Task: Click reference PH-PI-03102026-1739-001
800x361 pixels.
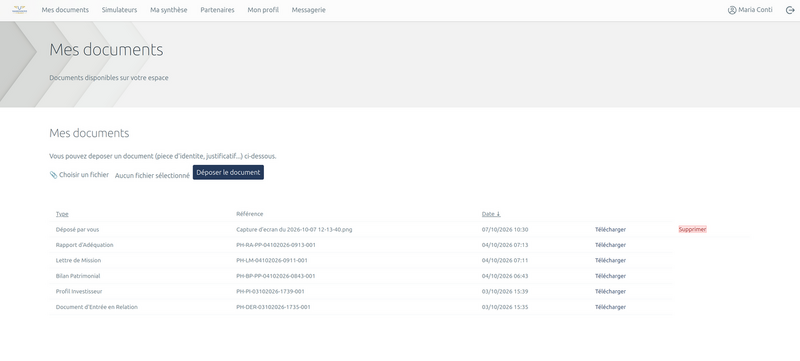Action: coord(270,292)
